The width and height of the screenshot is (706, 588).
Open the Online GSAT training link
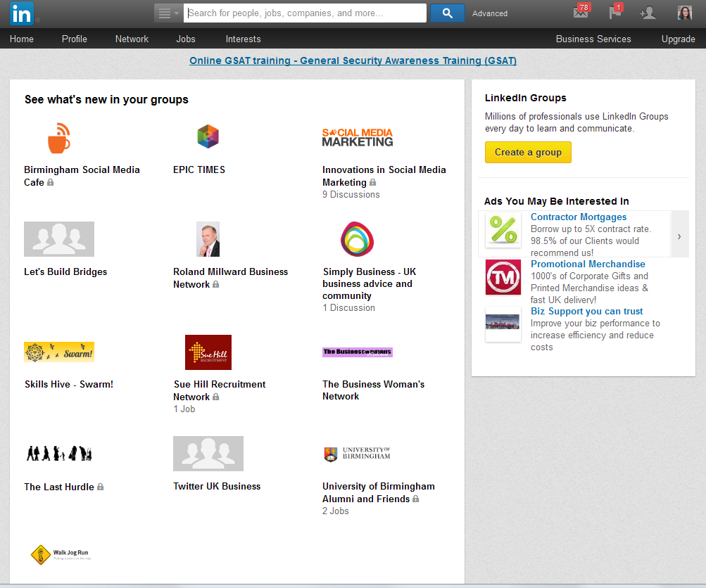353,61
